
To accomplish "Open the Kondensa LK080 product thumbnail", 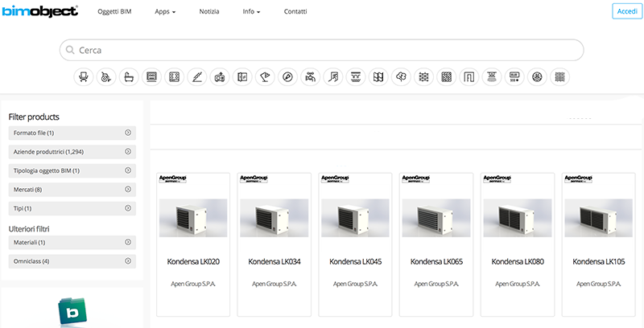I will coord(518,218).
